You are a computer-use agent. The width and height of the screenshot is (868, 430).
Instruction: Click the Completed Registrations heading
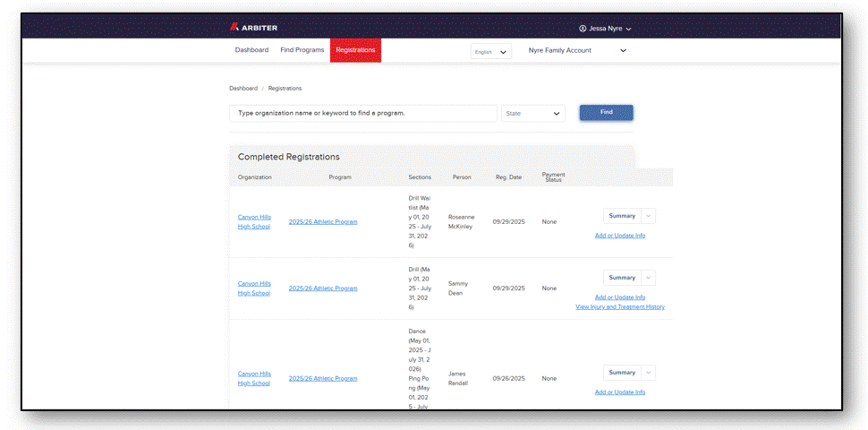288,157
